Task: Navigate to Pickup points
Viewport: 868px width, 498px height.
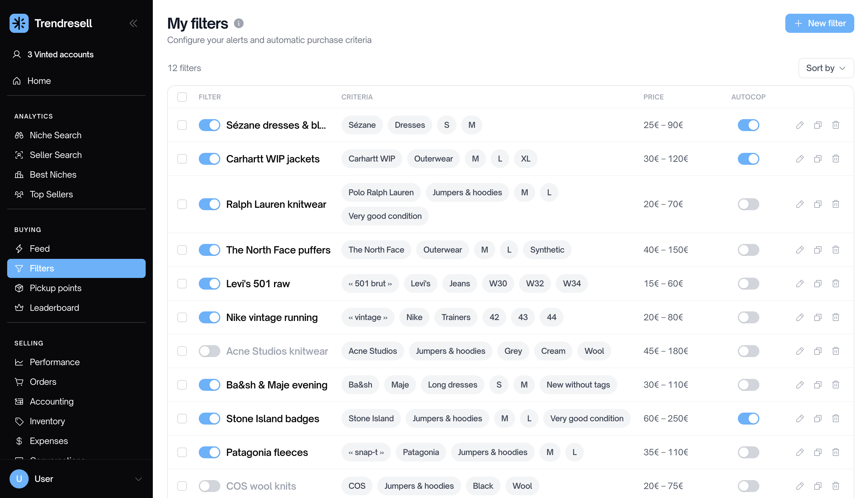Action: 76,288
